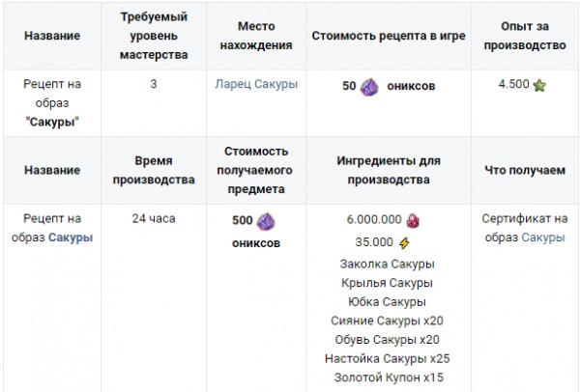Click the Крылья Сакуры ingredient entry
The height and width of the screenshot is (392, 580).
coord(388,283)
